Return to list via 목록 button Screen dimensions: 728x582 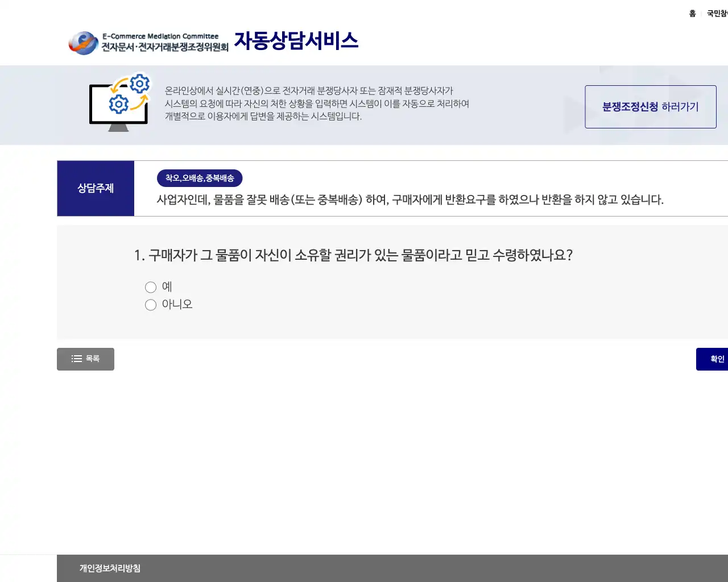coord(85,359)
